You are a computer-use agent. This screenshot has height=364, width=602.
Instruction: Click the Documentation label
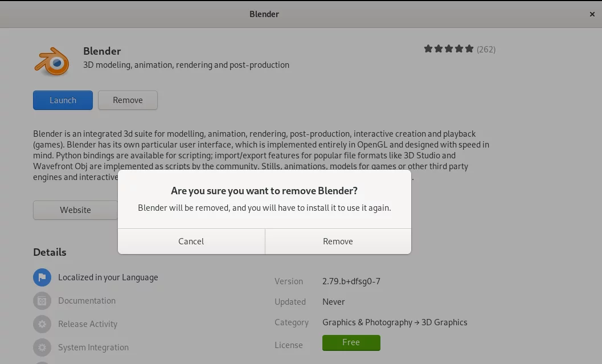[87, 301]
